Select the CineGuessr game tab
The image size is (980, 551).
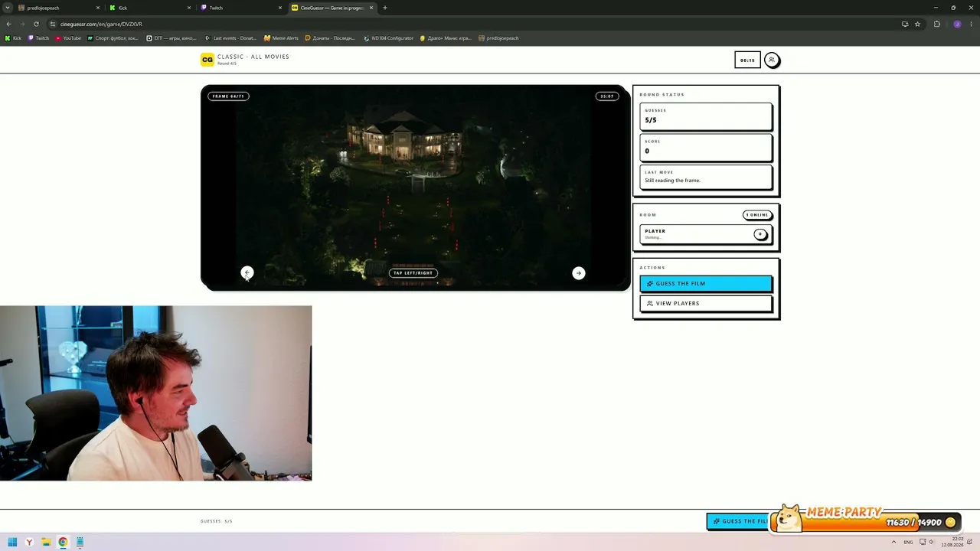tap(332, 8)
